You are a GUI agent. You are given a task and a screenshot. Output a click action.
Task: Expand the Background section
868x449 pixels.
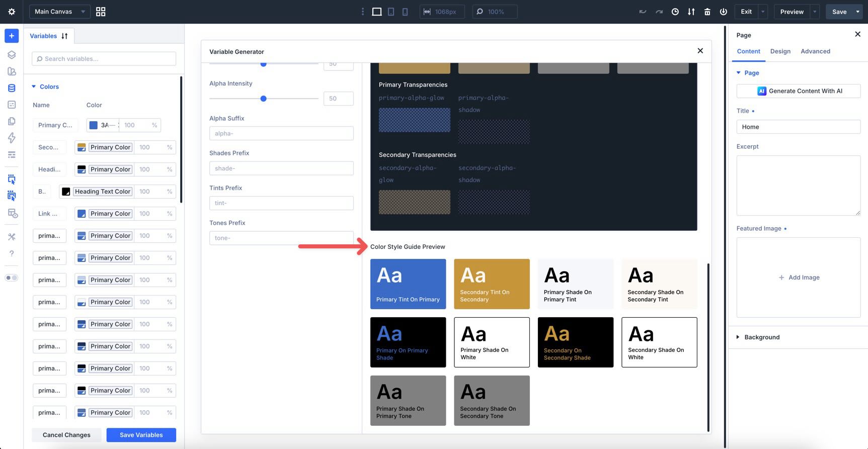pyautogui.click(x=738, y=337)
